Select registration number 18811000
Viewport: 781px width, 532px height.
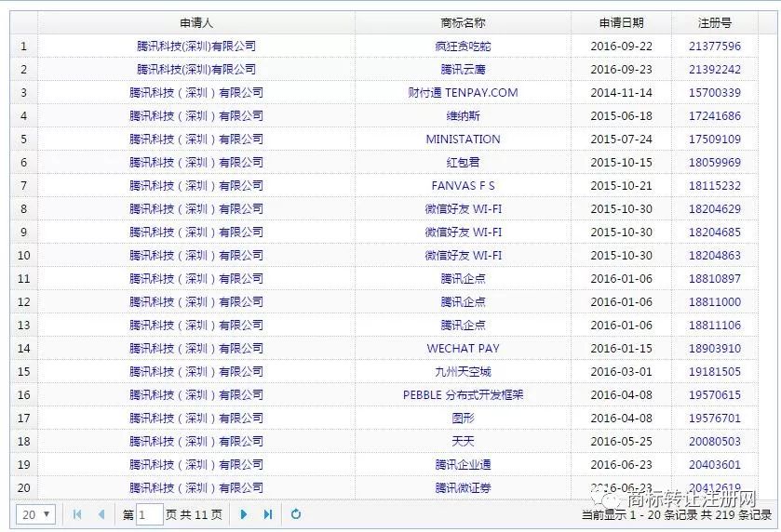point(715,302)
